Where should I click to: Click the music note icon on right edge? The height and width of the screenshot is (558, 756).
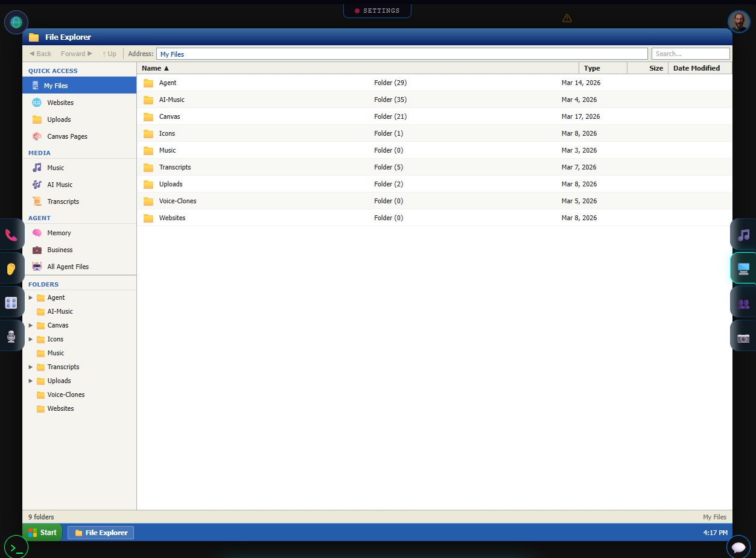click(745, 235)
